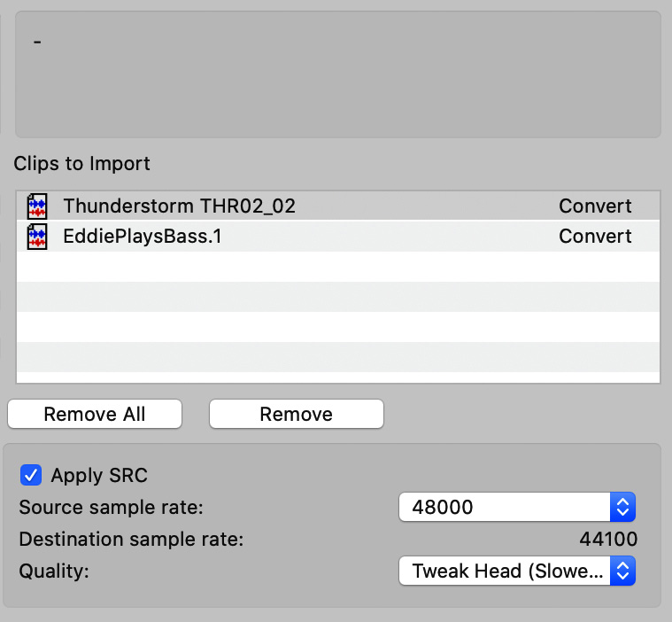Click the 48000 sample rate value
This screenshot has height=622, width=672.
click(x=443, y=508)
